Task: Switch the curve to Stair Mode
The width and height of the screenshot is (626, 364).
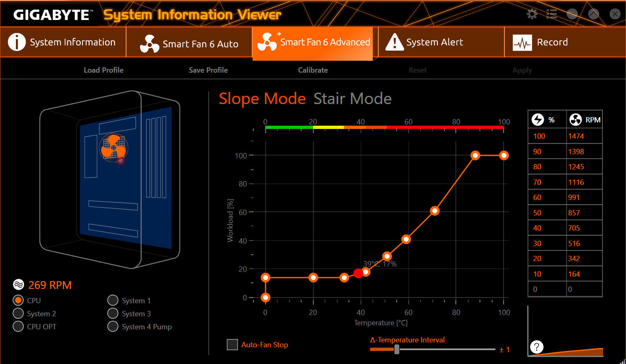Action: 353,99
